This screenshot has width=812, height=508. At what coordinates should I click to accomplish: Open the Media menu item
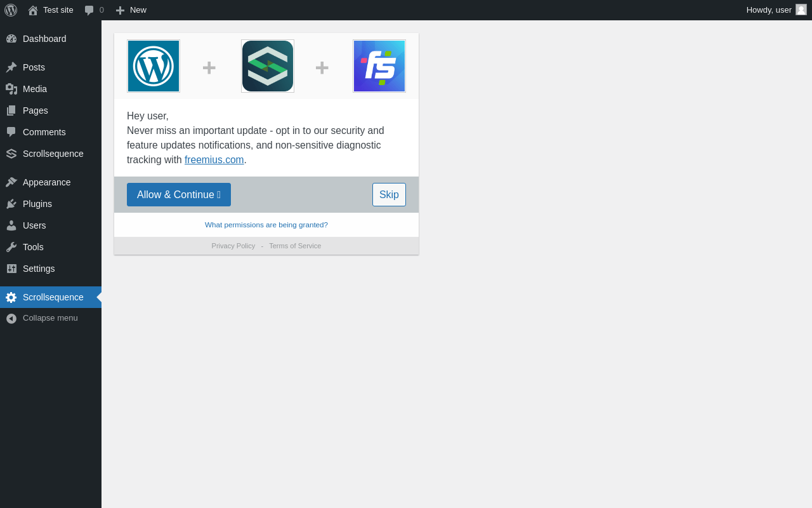(x=51, y=89)
